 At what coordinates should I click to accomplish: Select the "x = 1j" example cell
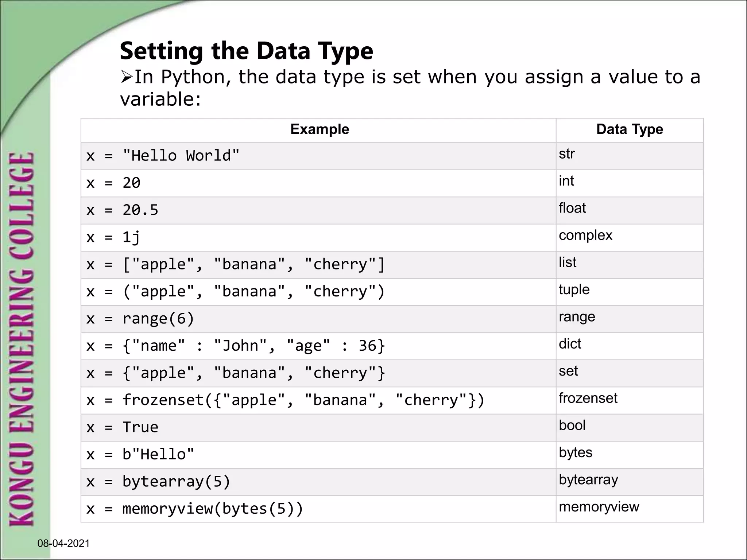(x=113, y=238)
